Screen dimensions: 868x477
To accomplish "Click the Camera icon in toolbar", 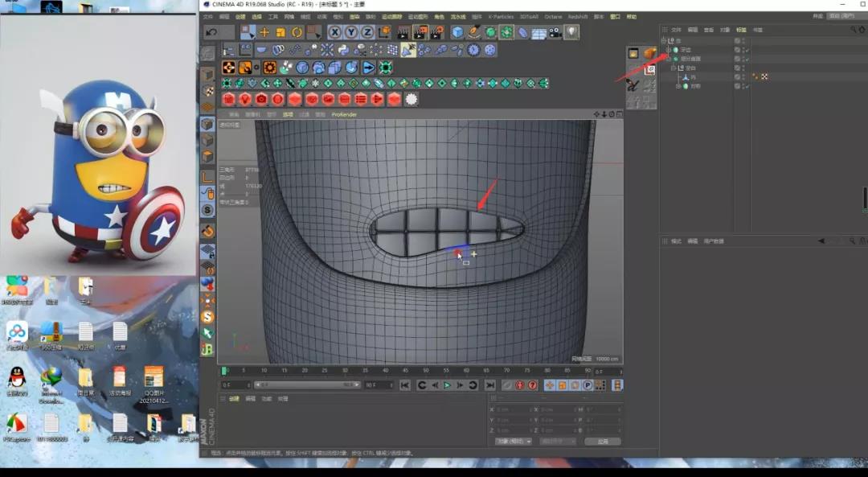I will (555, 32).
